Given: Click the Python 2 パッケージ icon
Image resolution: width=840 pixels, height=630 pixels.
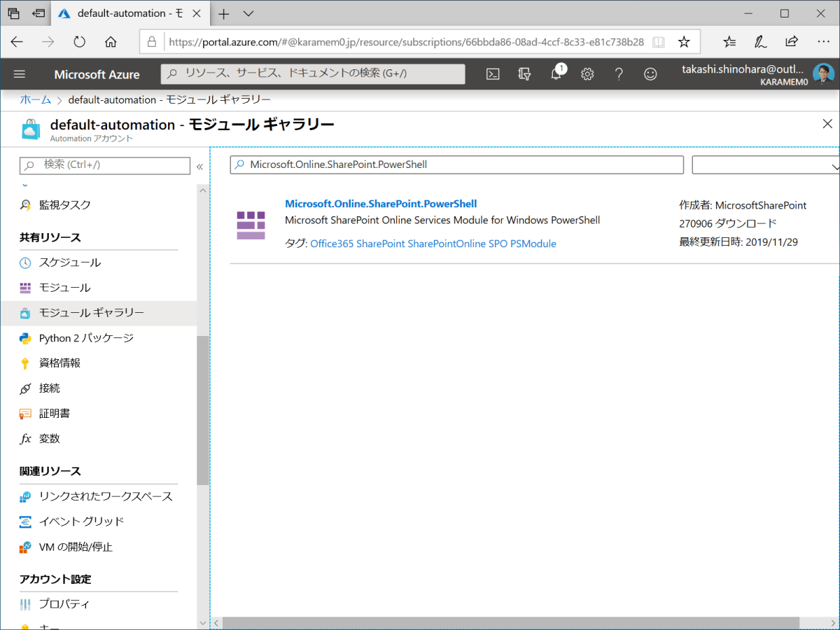Looking at the screenshot, I should 25,338.
